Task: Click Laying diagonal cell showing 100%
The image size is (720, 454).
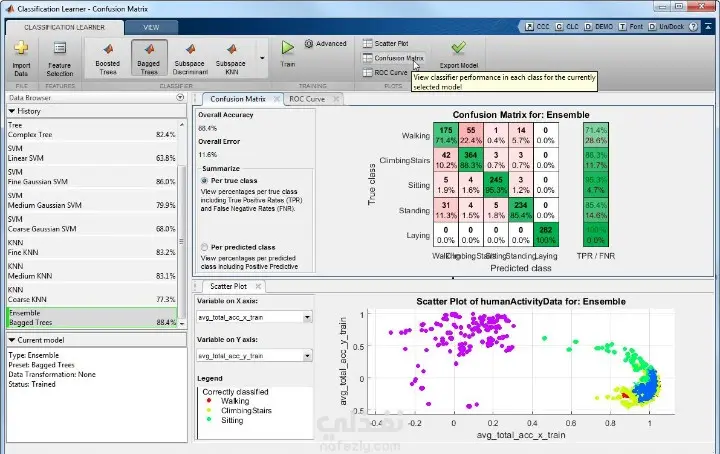Action: [546, 235]
